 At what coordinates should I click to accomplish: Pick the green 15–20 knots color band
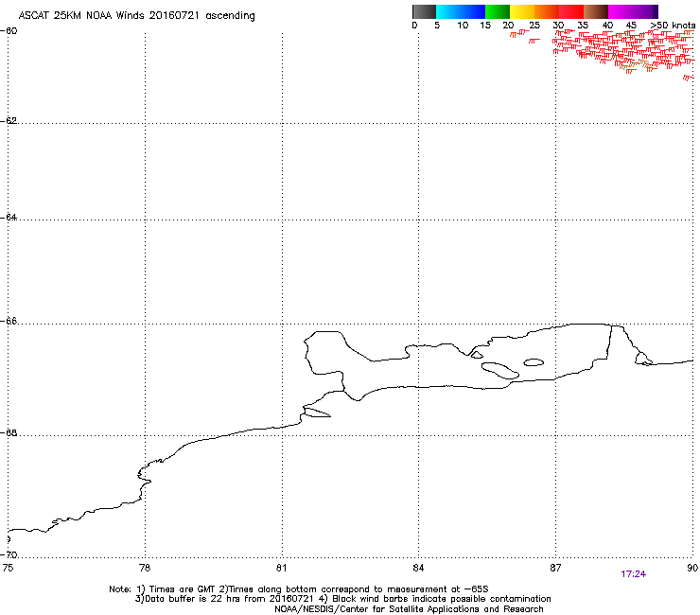click(498, 11)
